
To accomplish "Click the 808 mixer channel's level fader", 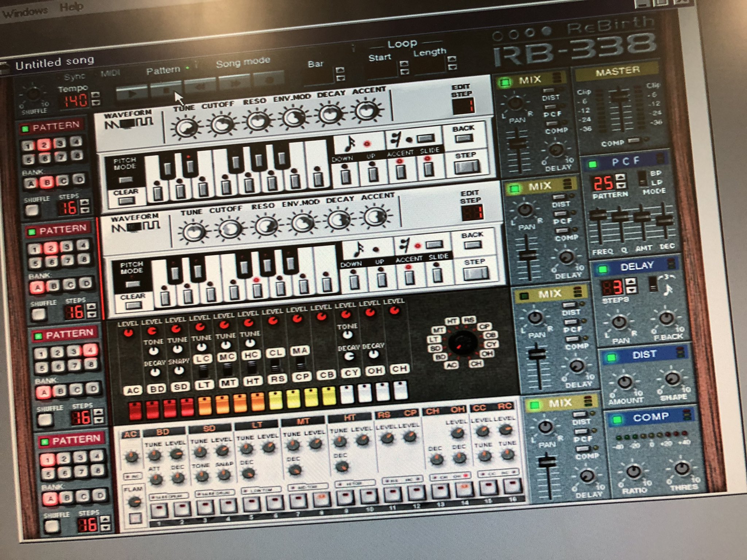I will tap(537, 354).
